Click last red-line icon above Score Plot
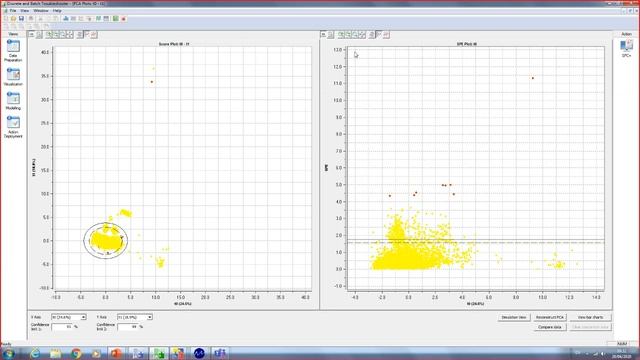The width and height of the screenshot is (640, 360). pos(94,35)
